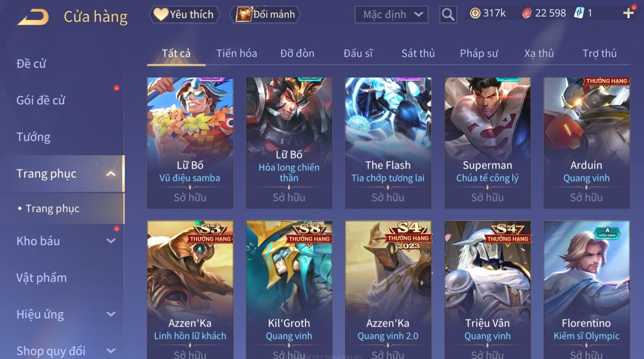Click the back arrow icon
This screenshot has height=359, width=644.
click(x=33, y=17)
